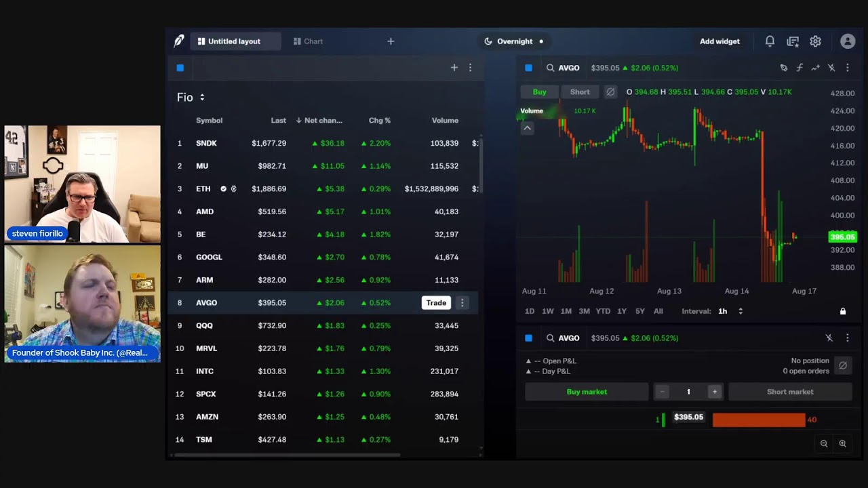Sort the watchlist by Net change column
868x488 pixels.
319,121
